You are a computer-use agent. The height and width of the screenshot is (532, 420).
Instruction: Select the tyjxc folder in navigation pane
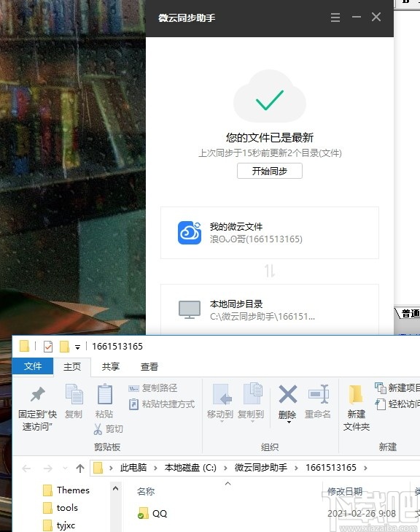click(59, 525)
